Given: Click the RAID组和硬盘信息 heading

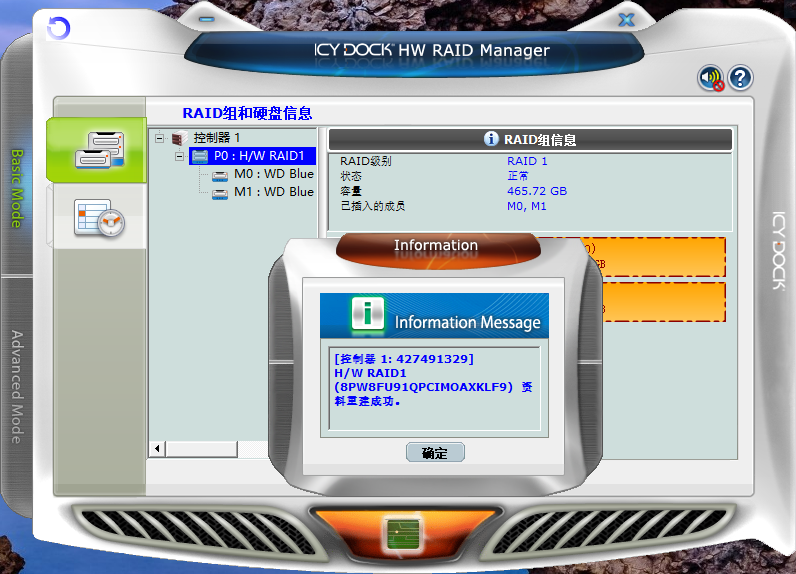Looking at the screenshot, I should click(x=247, y=113).
